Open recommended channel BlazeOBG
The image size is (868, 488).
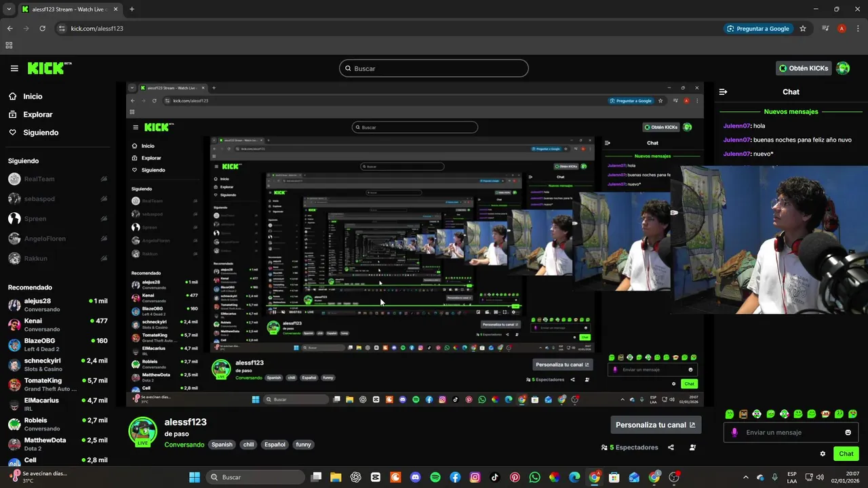tap(58, 344)
